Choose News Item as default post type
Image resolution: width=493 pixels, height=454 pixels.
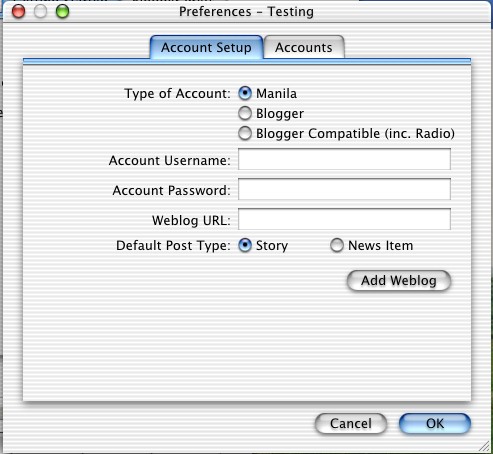click(x=337, y=245)
